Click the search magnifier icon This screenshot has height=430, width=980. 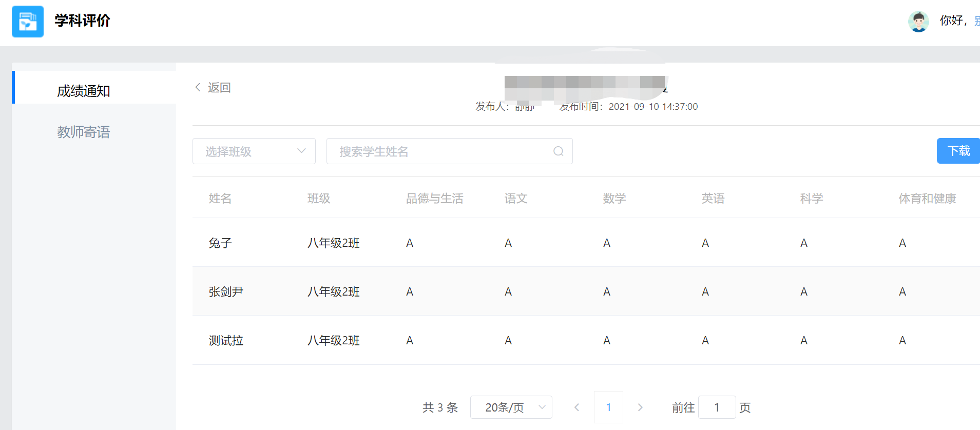558,151
